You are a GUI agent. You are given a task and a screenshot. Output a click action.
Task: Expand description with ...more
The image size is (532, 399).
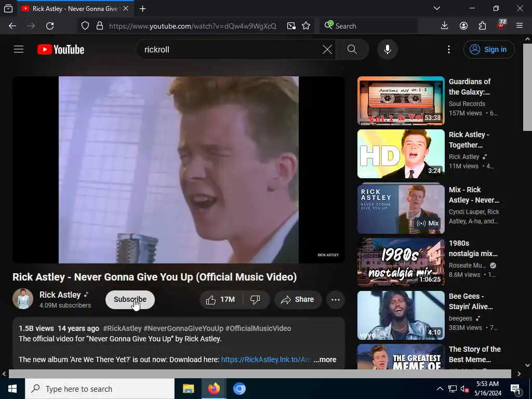[325, 360]
